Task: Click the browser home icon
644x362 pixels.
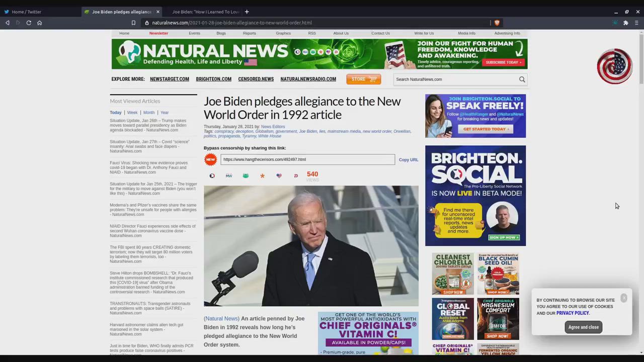Action: [39, 23]
